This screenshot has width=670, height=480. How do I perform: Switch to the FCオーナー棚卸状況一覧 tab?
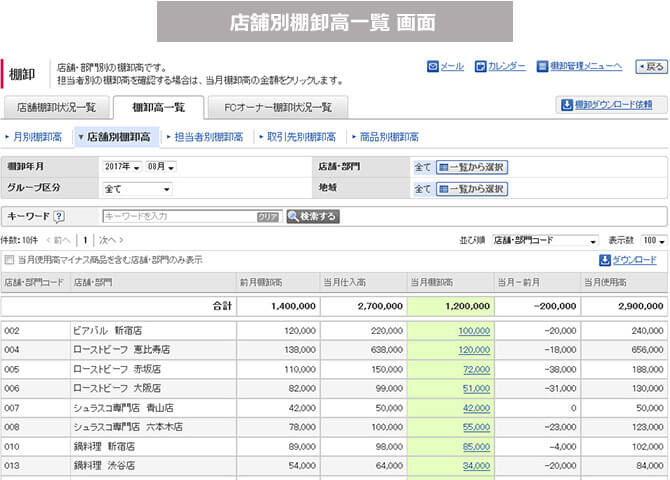(278, 107)
